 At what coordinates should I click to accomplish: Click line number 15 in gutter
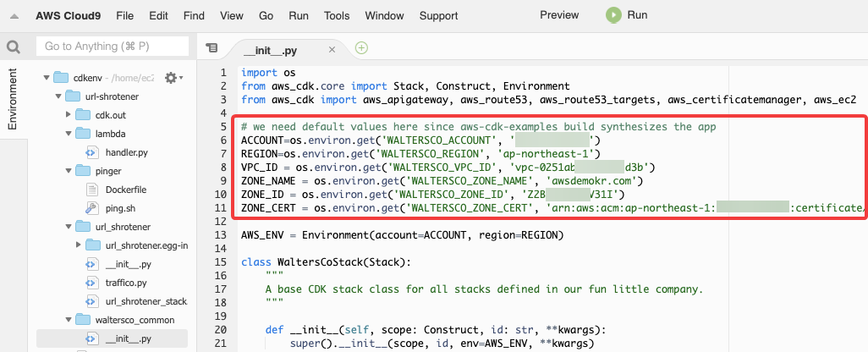(221, 261)
